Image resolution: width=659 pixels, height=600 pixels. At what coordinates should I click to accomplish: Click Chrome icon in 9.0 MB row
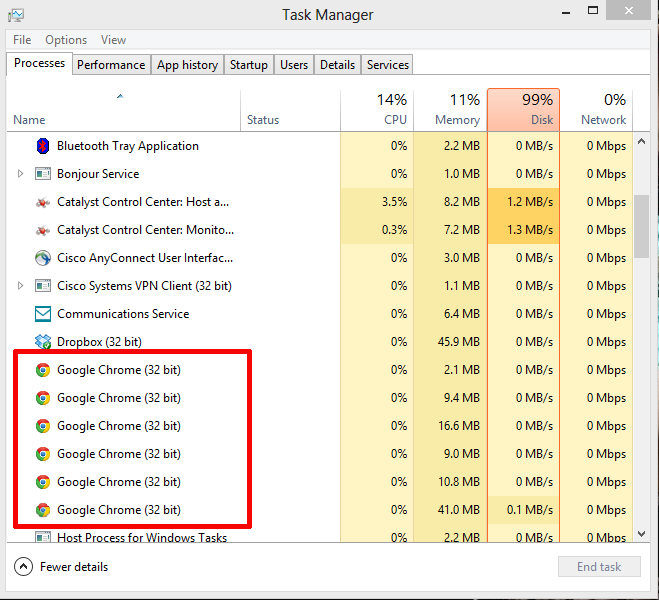click(x=43, y=454)
